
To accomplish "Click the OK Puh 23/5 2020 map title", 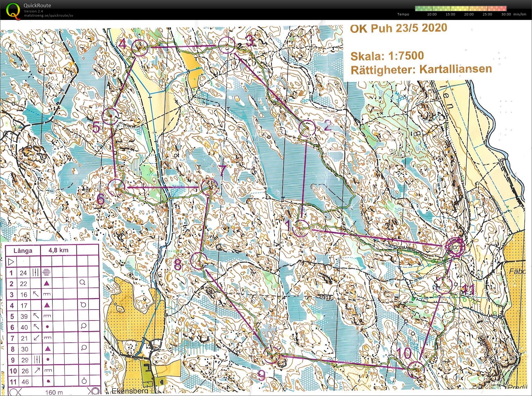I will click(x=398, y=28).
